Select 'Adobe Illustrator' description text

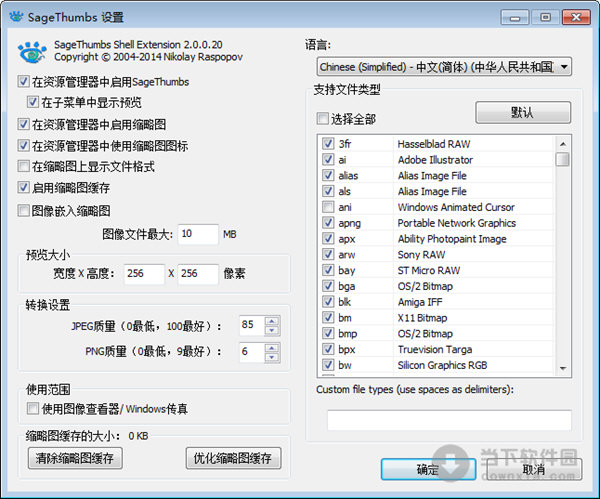435,160
